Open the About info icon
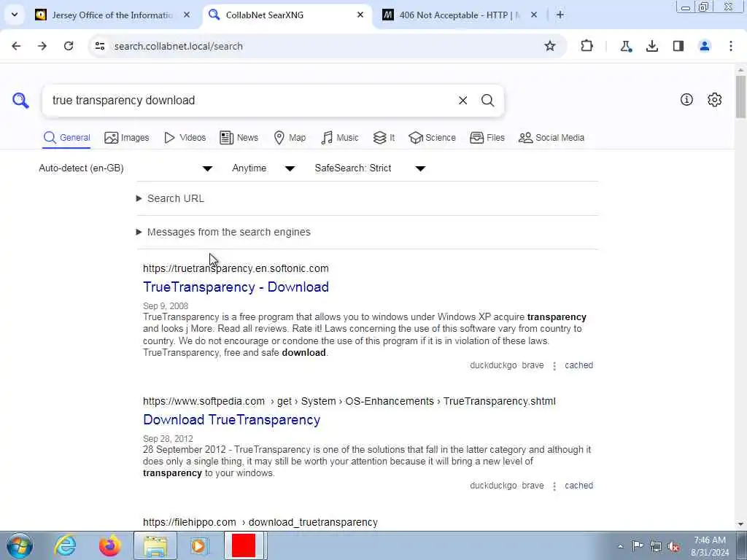Screen dimensions: 747x560 (x=686, y=99)
